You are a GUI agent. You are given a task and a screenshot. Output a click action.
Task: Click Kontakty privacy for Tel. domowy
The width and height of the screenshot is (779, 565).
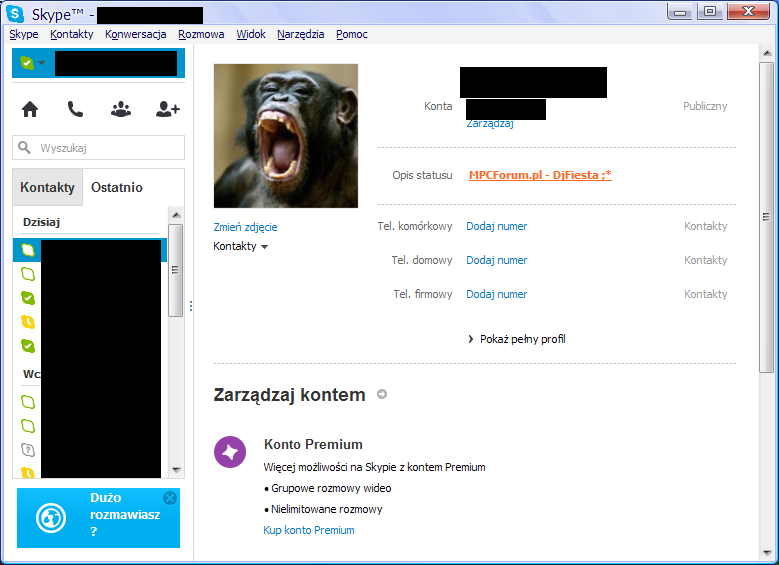[x=705, y=260]
